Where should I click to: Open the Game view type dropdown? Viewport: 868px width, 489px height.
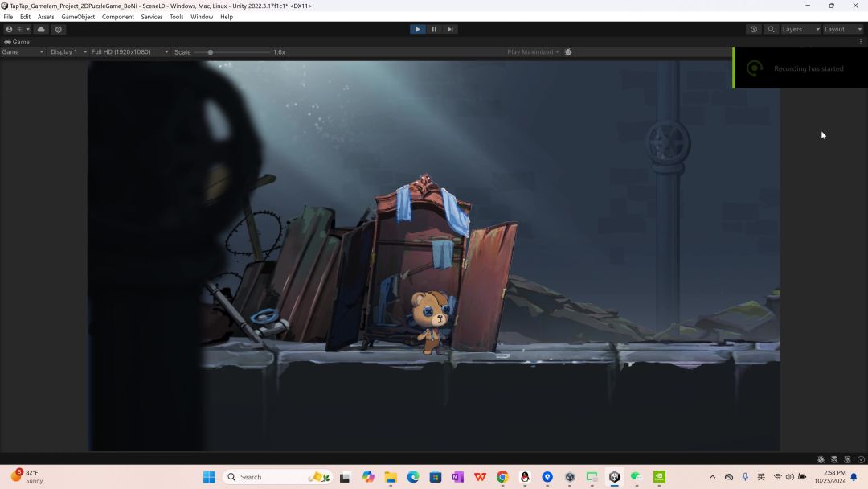23,52
